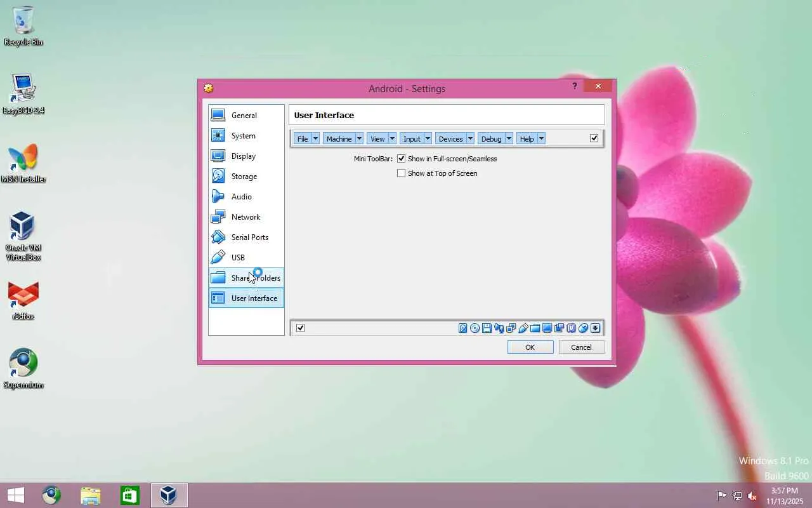Viewport: 812px width, 508px height.
Task: Open the Audio settings page
Action: 246,197
